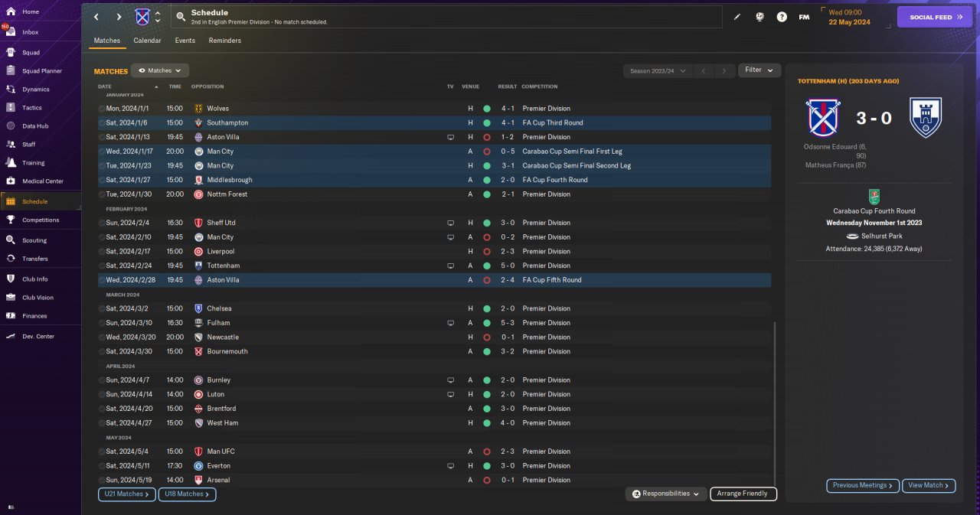Toggle reminder circle for Everton match
The image size is (980, 515).
click(x=102, y=466)
